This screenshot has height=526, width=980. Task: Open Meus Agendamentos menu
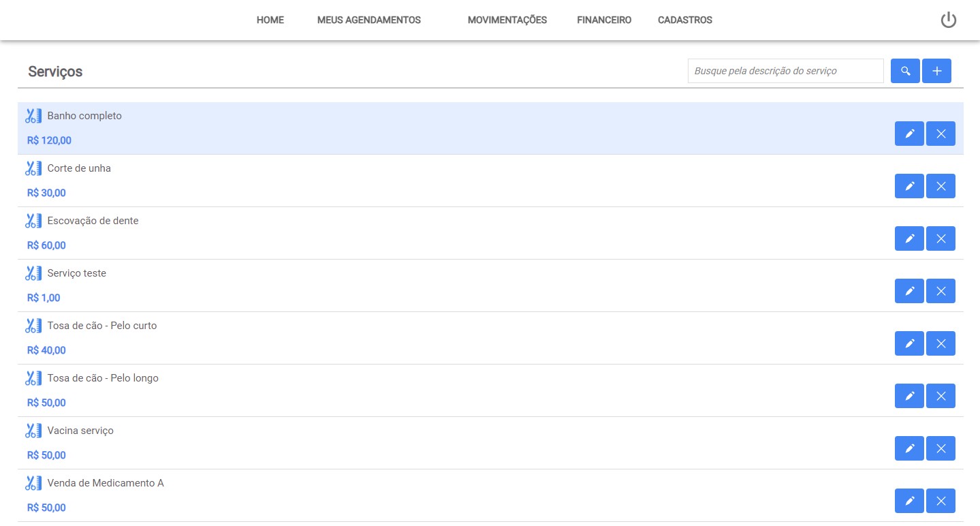coord(368,20)
